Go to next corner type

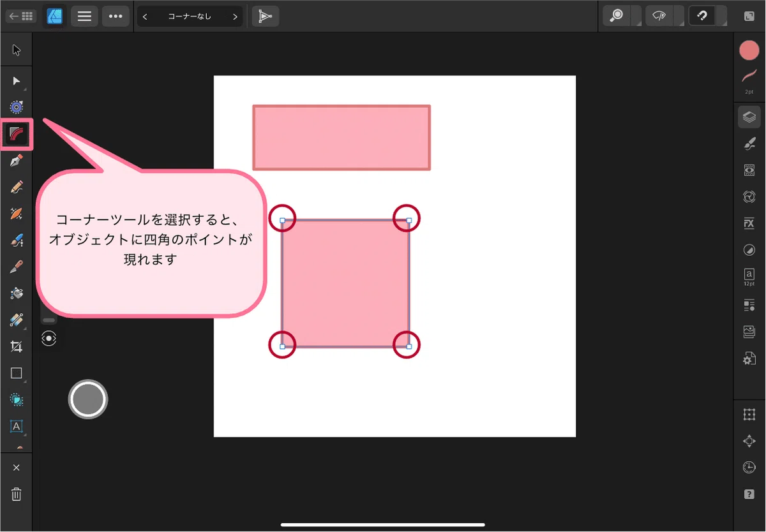tap(235, 17)
